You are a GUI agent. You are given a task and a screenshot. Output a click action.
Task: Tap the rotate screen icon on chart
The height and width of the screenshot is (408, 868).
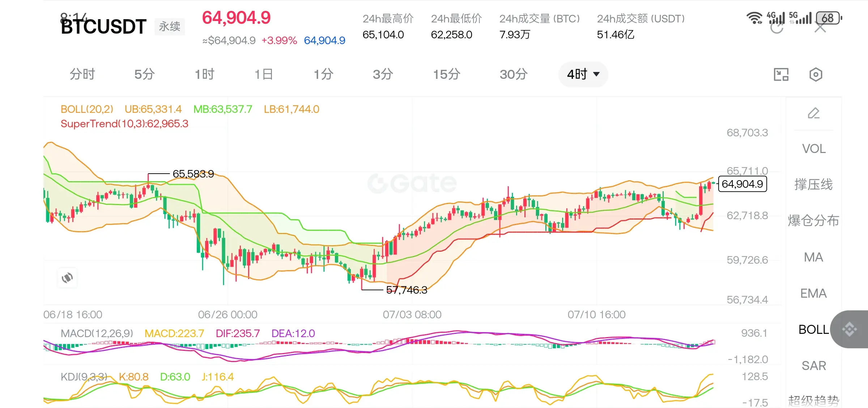(x=67, y=278)
